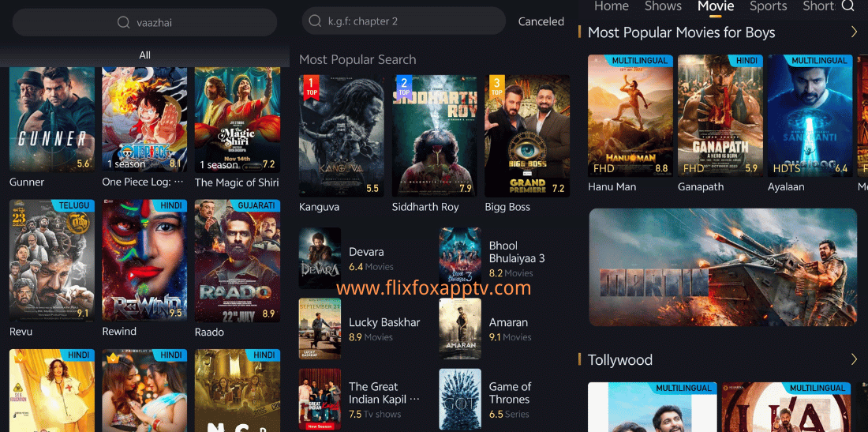The image size is (868, 432).
Task: Click the 'Siddharth Roy' title under the poster
Action: point(425,207)
